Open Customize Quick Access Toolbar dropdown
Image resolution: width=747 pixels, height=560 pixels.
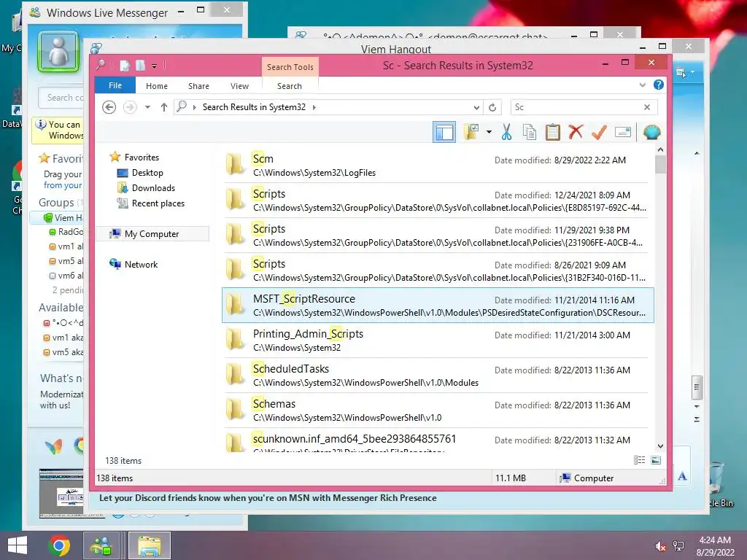pyautogui.click(x=155, y=66)
